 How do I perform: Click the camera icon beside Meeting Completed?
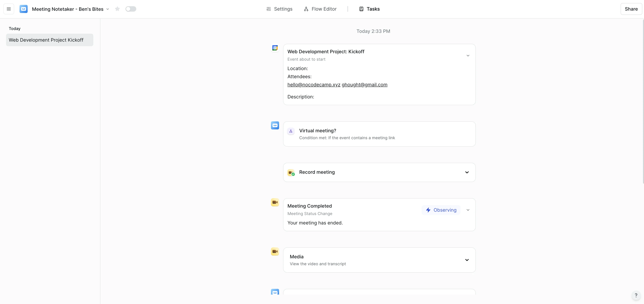[x=275, y=202]
